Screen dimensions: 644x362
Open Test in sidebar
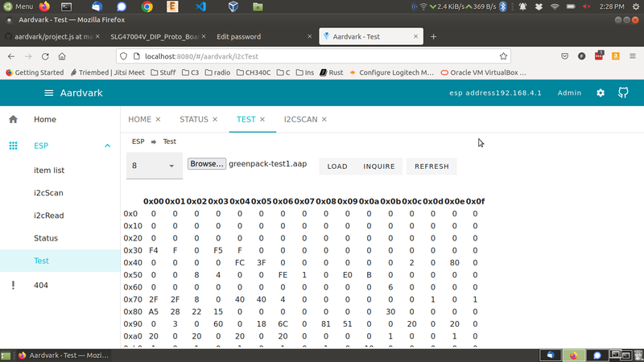60,261
